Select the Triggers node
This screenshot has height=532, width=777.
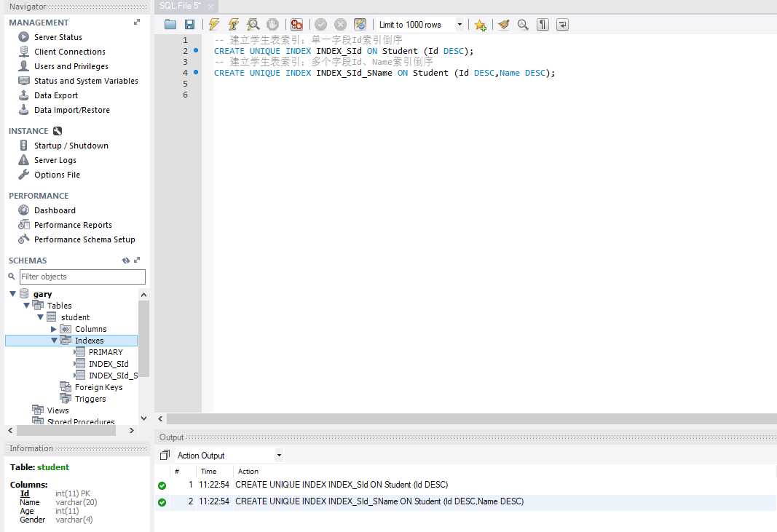(90, 399)
